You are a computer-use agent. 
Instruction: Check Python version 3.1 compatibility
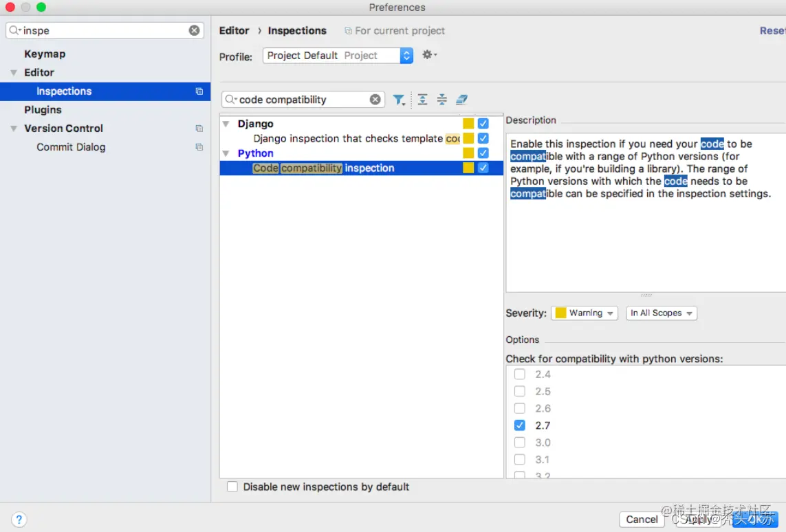(520, 459)
